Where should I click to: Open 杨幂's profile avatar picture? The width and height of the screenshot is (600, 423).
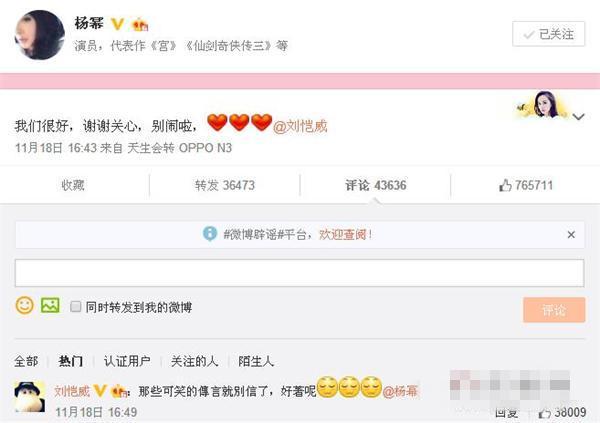40,35
